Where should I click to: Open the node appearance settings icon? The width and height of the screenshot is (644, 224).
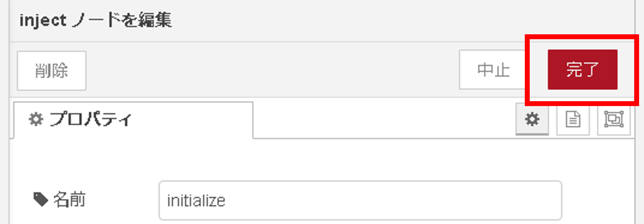[x=614, y=119]
